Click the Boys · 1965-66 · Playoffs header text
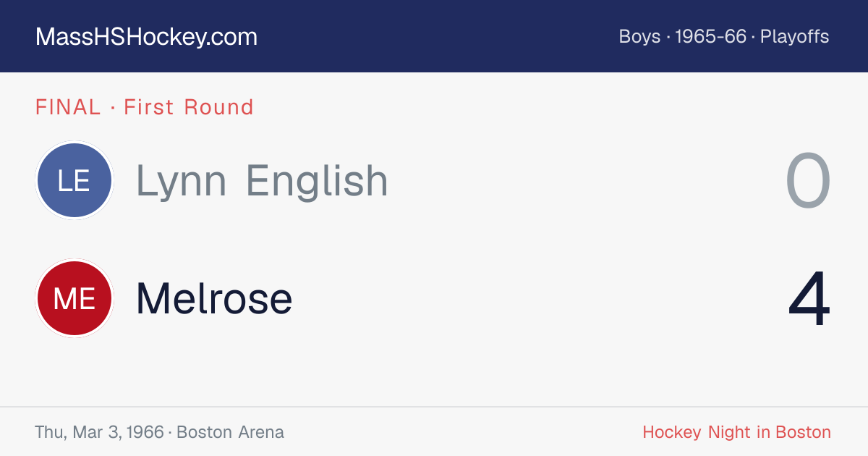This screenshot has width=868, height=456. pyautogui.click(x=724, y=37)
